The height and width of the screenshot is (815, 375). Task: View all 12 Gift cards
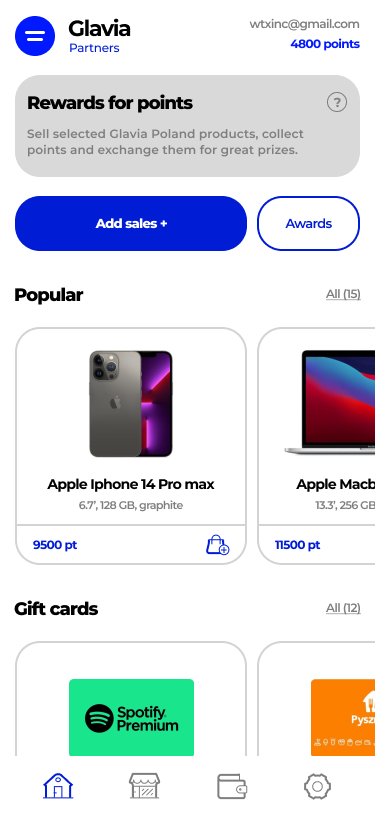point(343,608)
